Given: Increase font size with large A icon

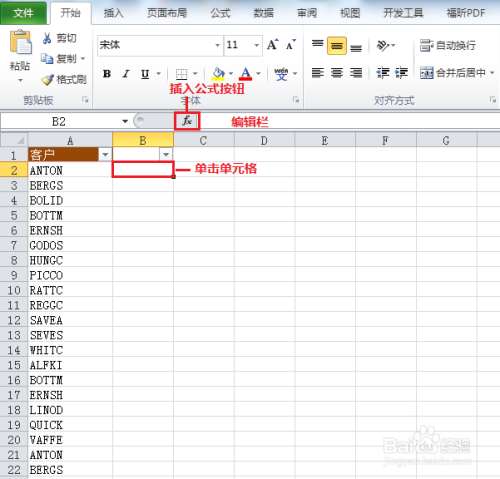Looking at the screenshot, I should point(272,45).
